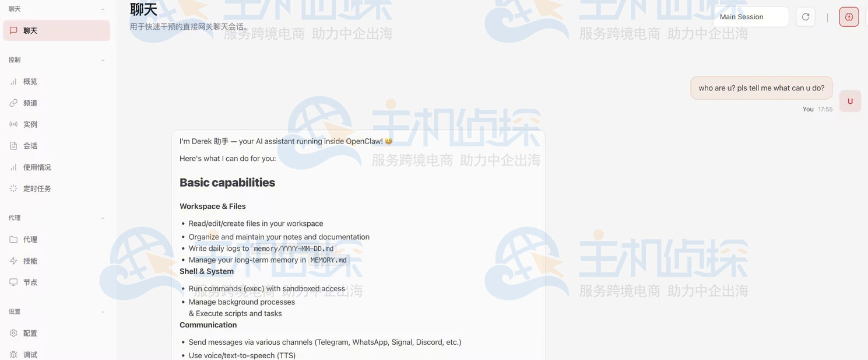The image size is (868, 360).
Task: Click the 调试 debug bug icon
Action: coord(13,355)
